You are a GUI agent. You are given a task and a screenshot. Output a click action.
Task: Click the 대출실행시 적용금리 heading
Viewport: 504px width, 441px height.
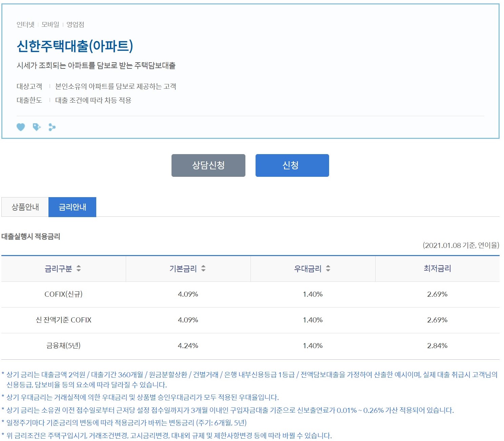point(31,236)
